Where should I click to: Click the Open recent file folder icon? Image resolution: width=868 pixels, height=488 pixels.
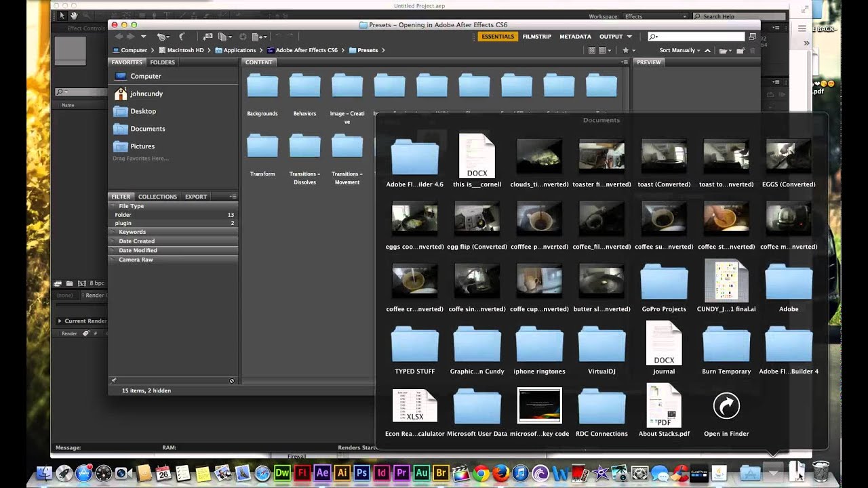coord(725,50)
